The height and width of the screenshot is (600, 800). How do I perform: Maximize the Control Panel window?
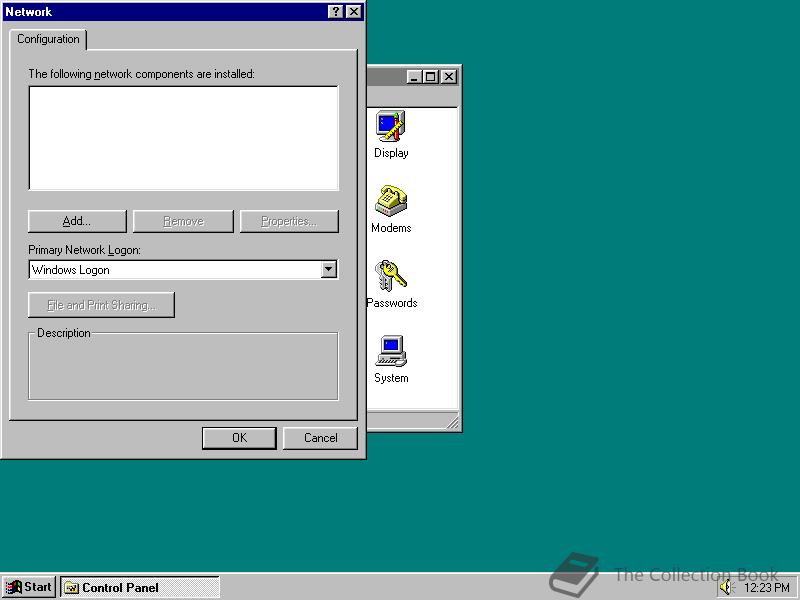coord(430,77)
